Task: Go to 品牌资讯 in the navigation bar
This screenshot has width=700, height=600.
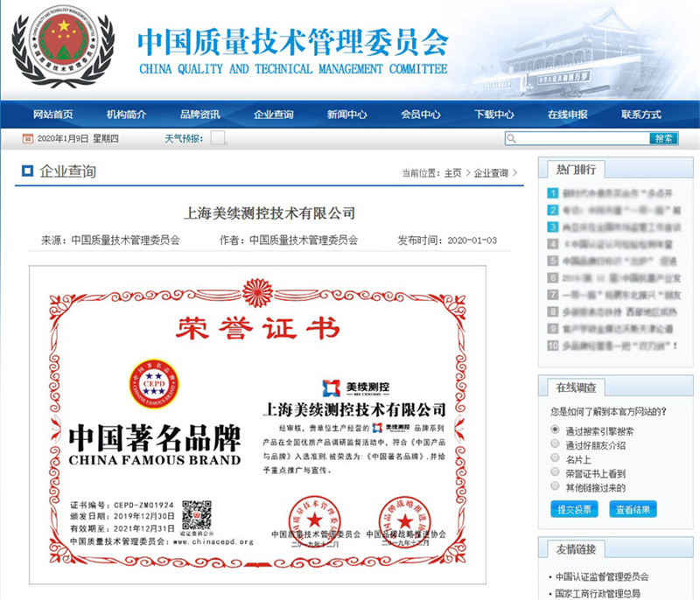Action: [x=199, y=115]
